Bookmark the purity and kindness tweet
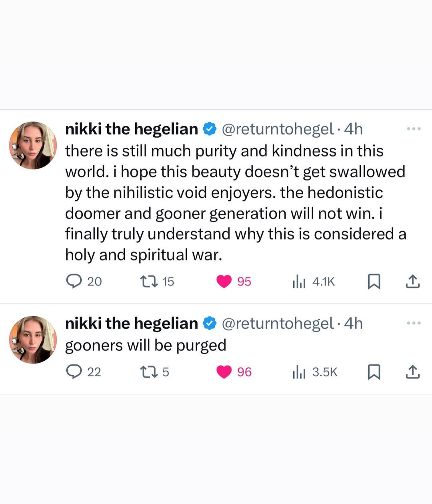432x504 pixels. pyautogui.click(x=374, y=282)
